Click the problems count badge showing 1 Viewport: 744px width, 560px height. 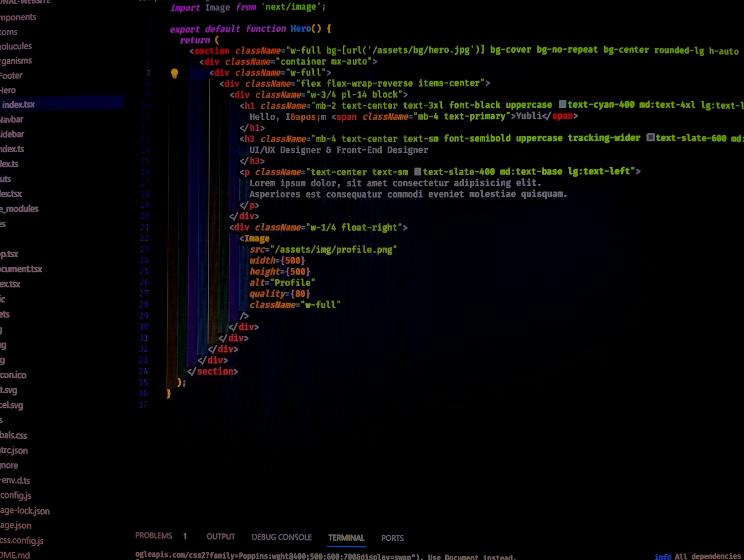[x=185, y=536]
